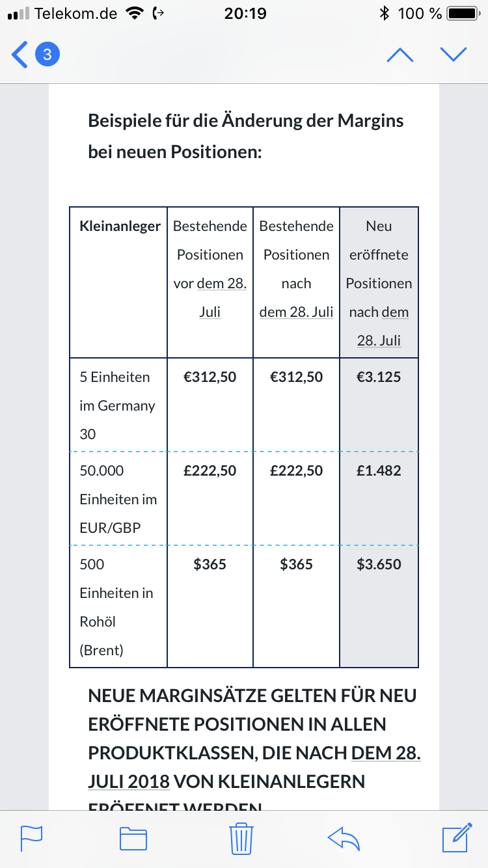The image size is (488, 868).
Task: Open the 'dem 28. Juli' date link under 'Bestehende Positionen nach'
Action: pos(296,312)
